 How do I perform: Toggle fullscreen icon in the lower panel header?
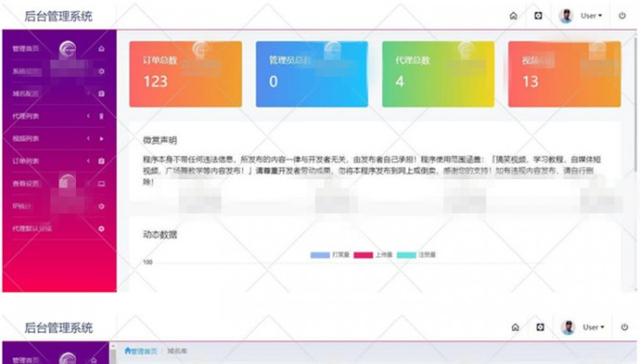pos(540,327)
